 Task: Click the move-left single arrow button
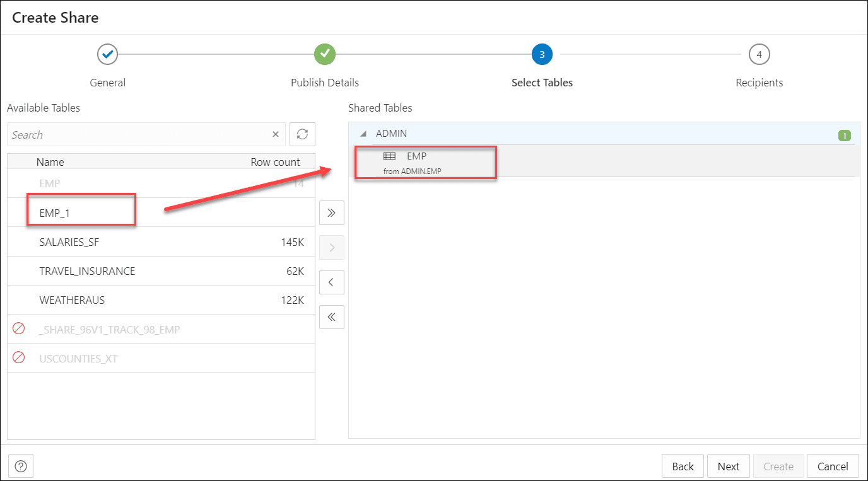[x=331, y=282]
